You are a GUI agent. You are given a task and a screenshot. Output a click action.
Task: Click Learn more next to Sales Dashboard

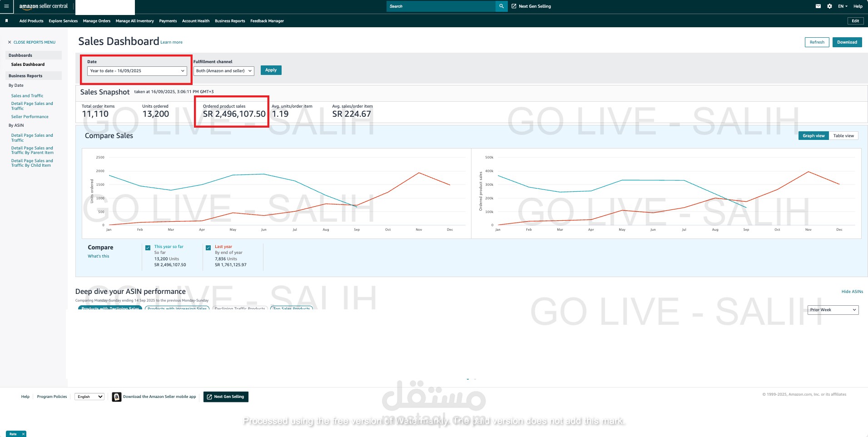coord(172,42)
